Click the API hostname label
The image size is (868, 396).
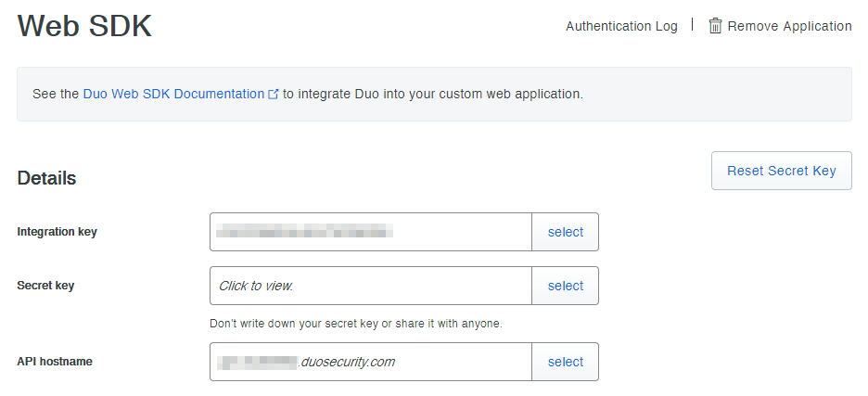coord(55,362)
